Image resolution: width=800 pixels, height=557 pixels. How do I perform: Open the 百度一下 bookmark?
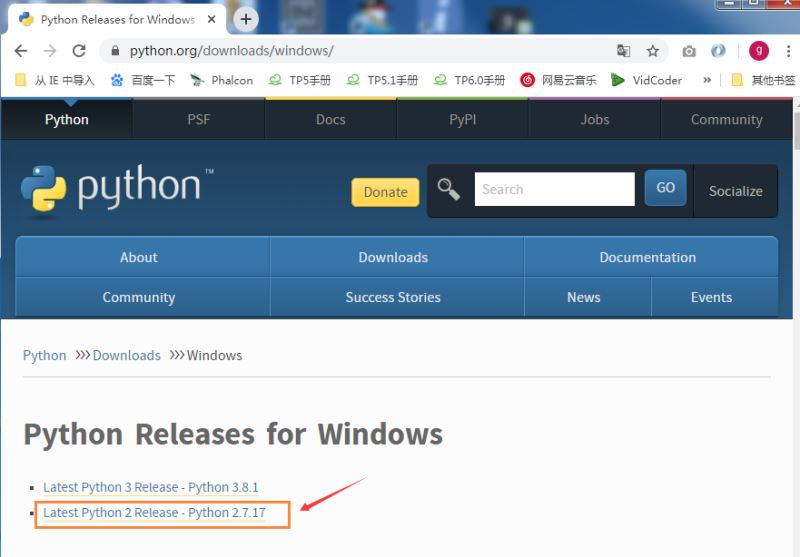[143, 80]
